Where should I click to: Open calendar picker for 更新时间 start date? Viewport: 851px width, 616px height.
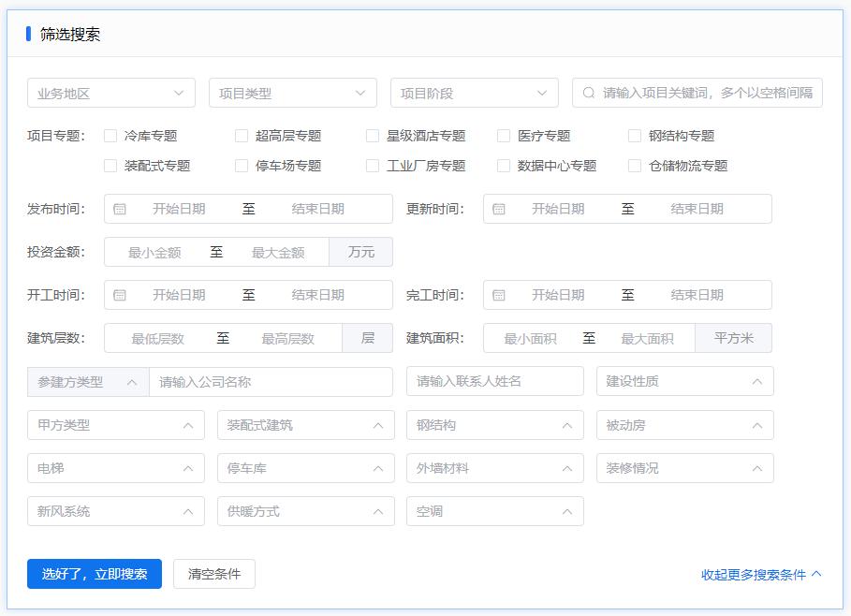point(500,208)
